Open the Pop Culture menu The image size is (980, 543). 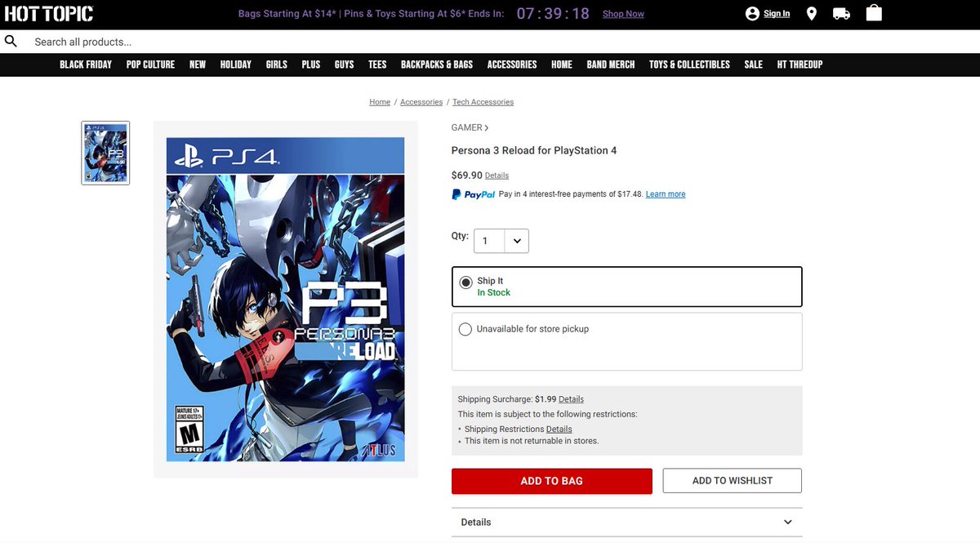[x=150, y=65]
